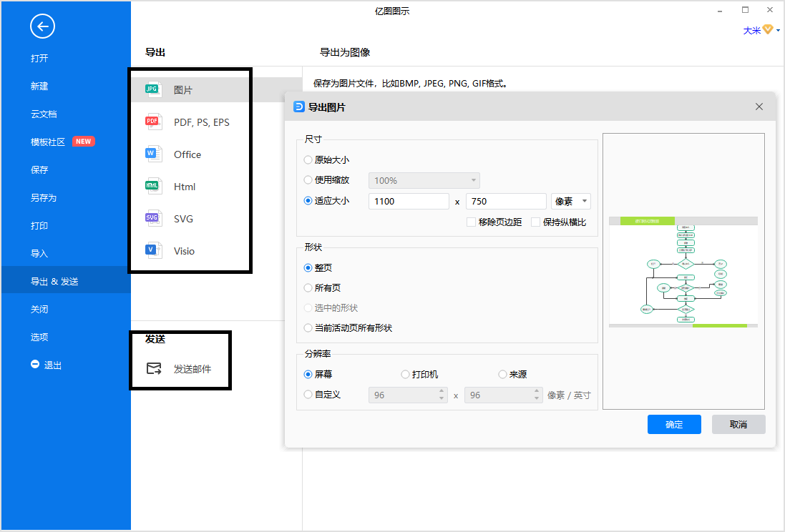Click 导入 in the sidebar
The width and height of the screenshot is (785, 532).
tap(39, 253)
